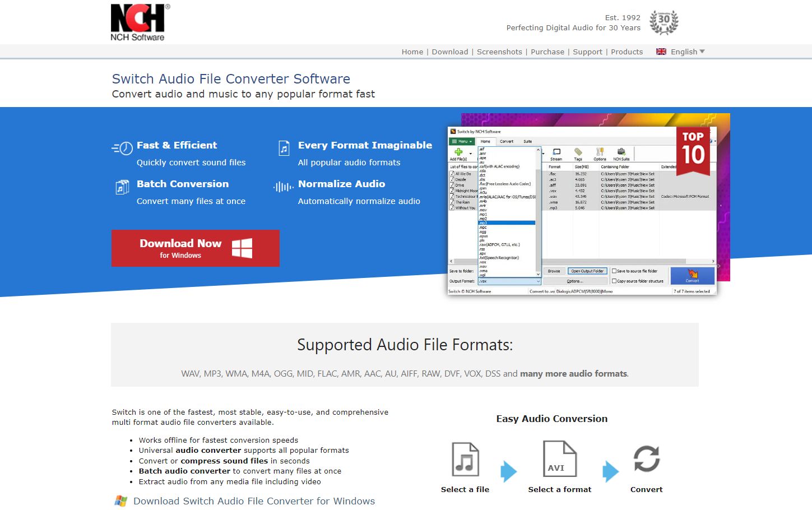Image resolution: width=812 pixels, height=510 pixels.
Task: Click the Open Output Folder button
Action: [587, 271]
